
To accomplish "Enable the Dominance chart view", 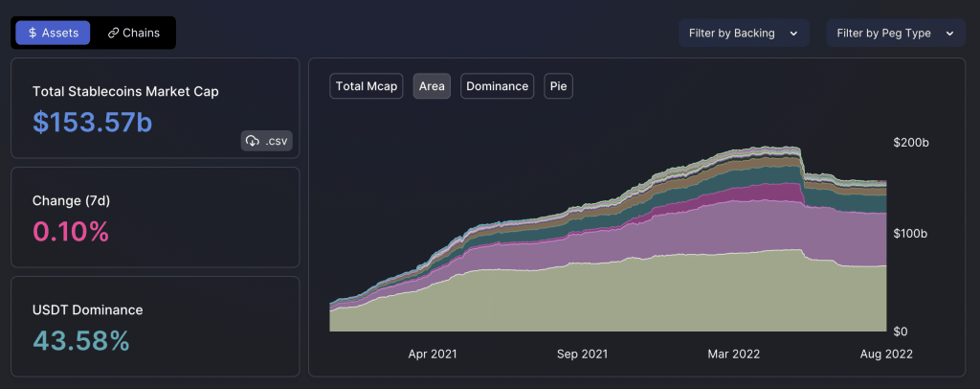I will click(497, 86).
